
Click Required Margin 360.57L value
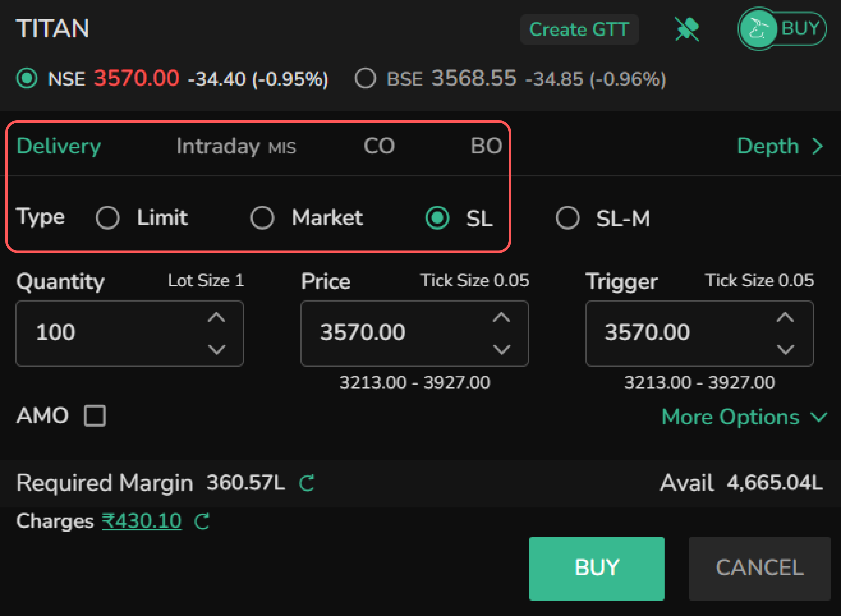246,482
